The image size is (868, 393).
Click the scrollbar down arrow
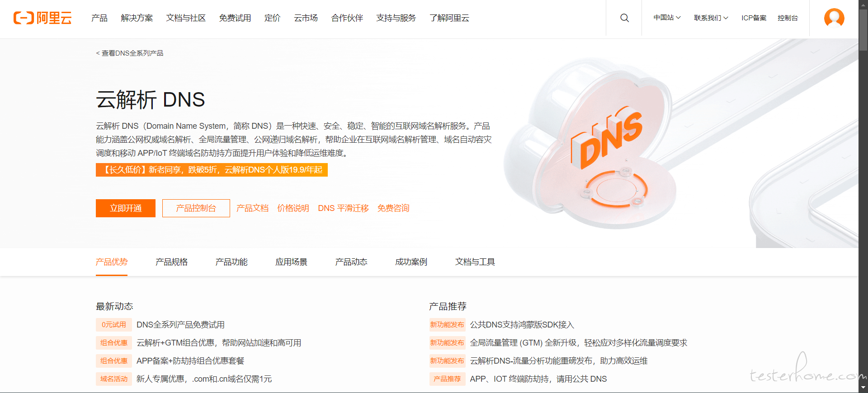[x=863, y=388]
